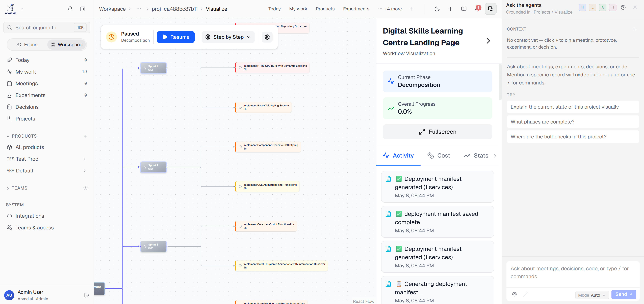Switch to the Cost tab

[x=439, y=156]
